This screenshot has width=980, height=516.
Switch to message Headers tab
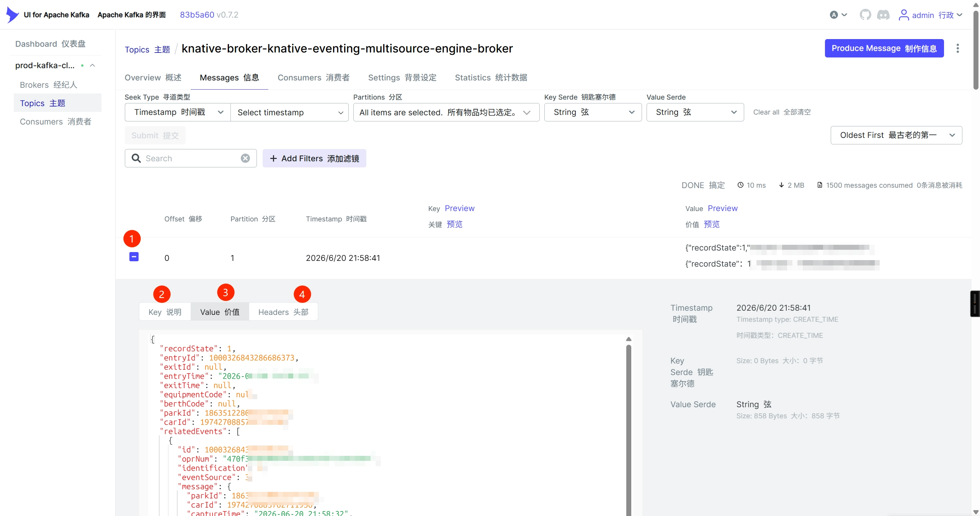click(x=283, y=312)
